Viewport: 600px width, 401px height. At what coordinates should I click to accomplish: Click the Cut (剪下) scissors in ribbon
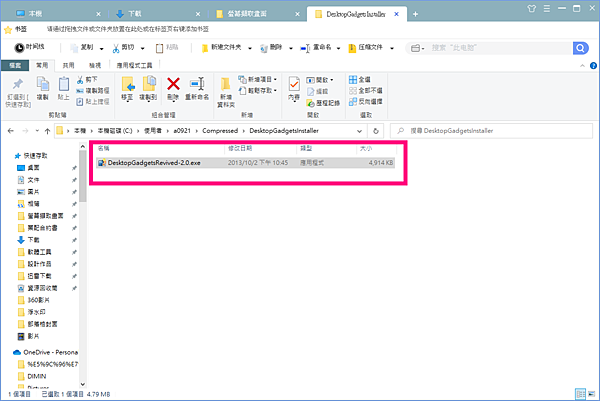[x=87, y=80]
